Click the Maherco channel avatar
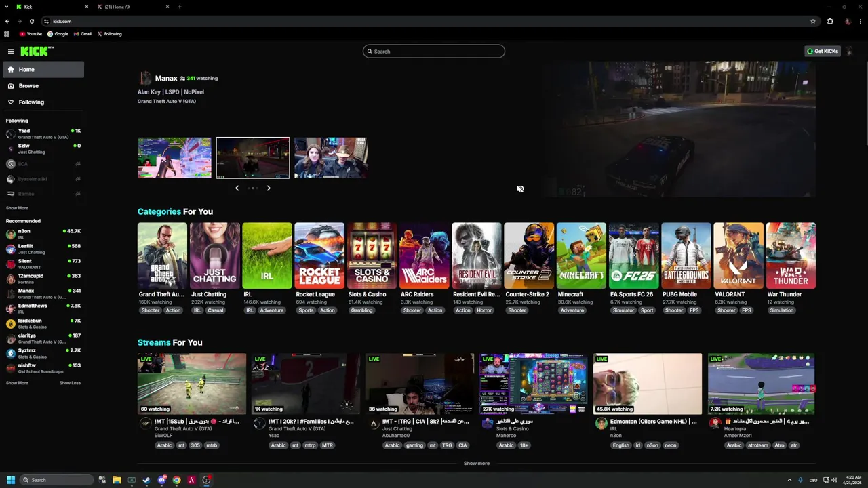Image resolution: width=868 pixels, height=488 pixels. [487, 423]
